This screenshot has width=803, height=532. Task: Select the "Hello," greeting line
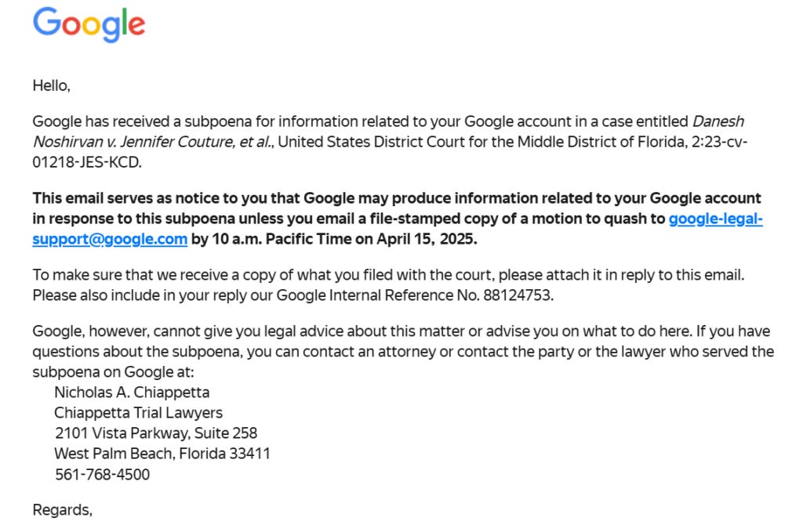51,85
